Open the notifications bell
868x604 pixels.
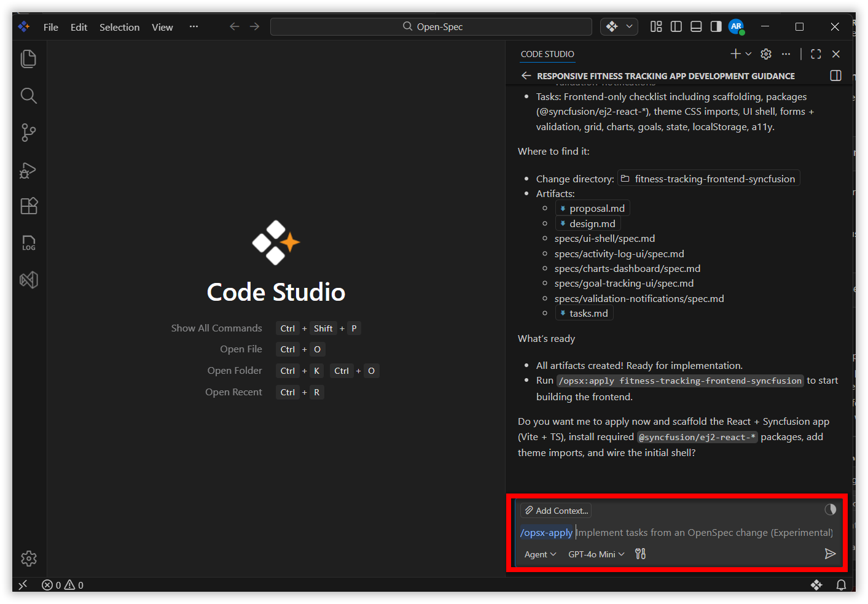tap(841, 585)
